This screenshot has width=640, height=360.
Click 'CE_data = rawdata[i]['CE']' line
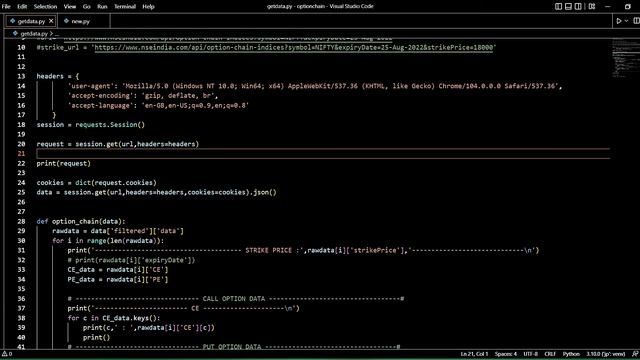pos(118,270)
